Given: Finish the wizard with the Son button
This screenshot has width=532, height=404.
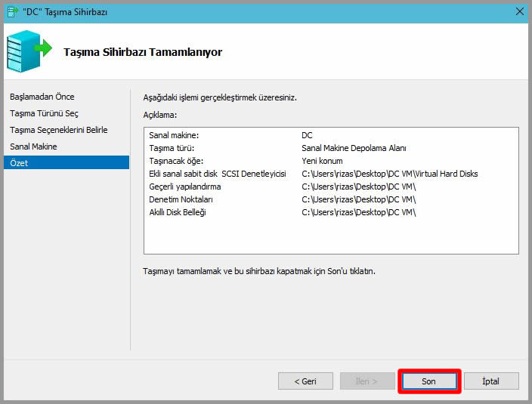Looking at the screenshot, I should (428, 381).
